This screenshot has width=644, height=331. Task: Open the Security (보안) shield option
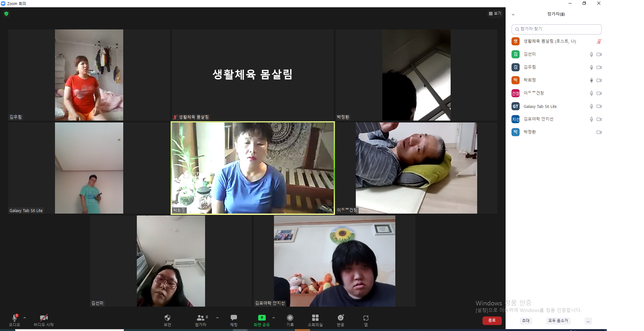167,320
